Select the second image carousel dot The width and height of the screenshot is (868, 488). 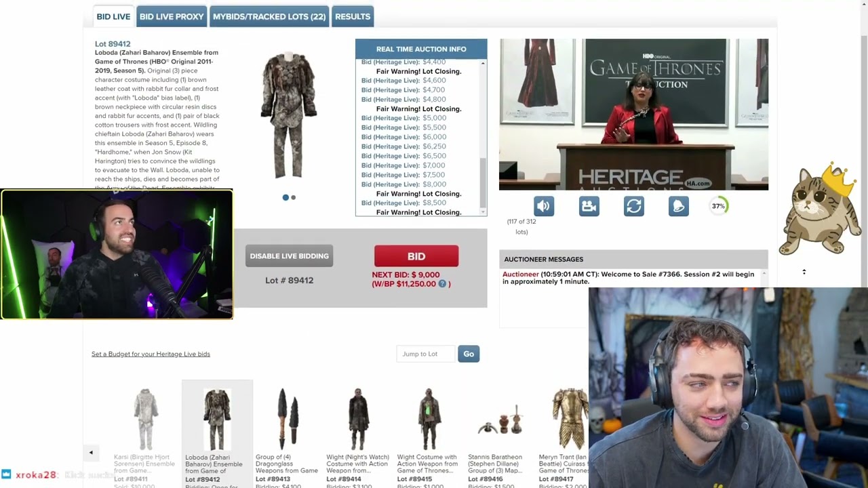click(x=293, y=197)
